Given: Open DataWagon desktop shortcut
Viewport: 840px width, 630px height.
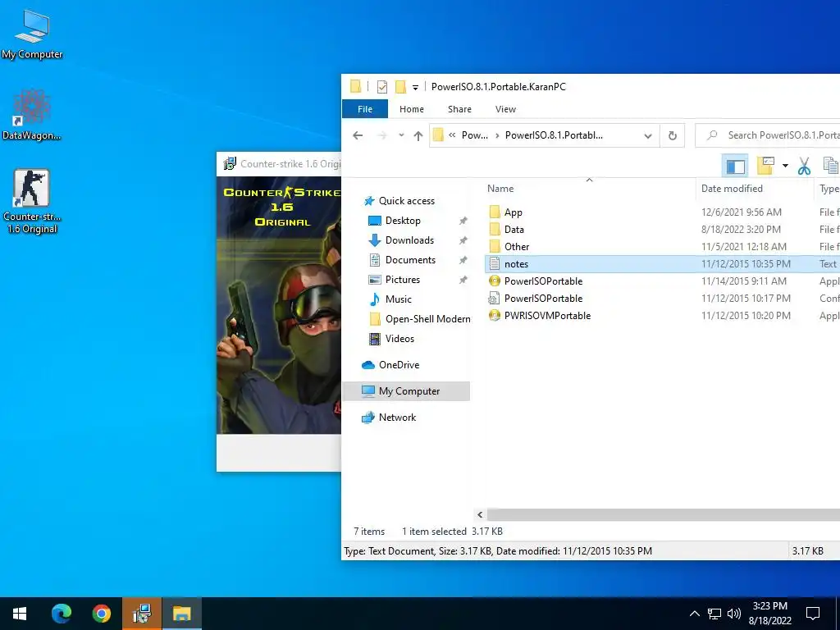Looking at the screenshot, I should (32, 115).
